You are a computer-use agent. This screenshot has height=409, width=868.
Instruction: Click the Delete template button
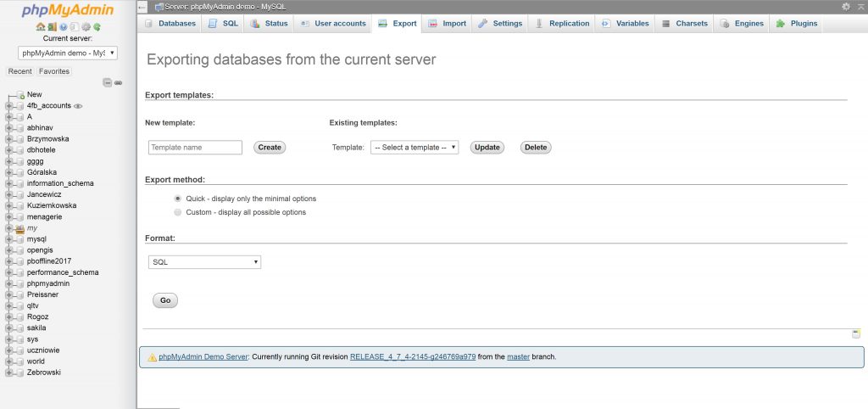536,148
